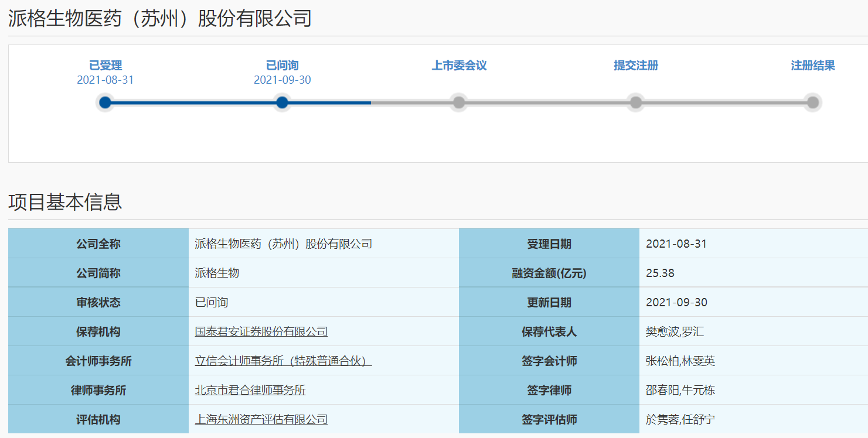This screenshot has width=868, height=438.
Task: Click the 融资金额(亿元) header cell
Action: coord(549,273)
